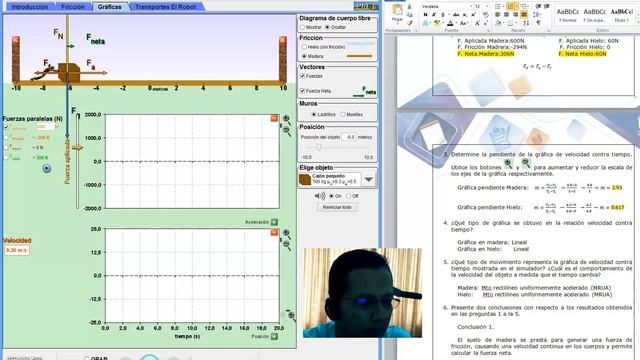Expand the Aceleración graph

click(x=274, y=222)
